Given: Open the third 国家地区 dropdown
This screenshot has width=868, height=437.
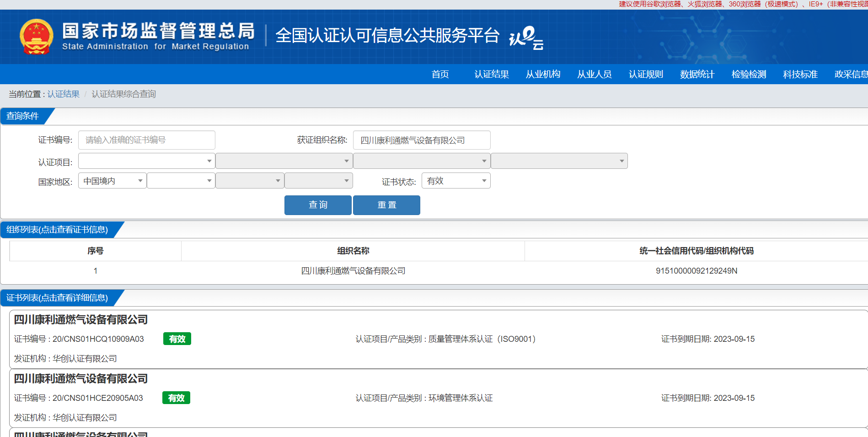Looking at the screenshot, I should coord(250,181).
